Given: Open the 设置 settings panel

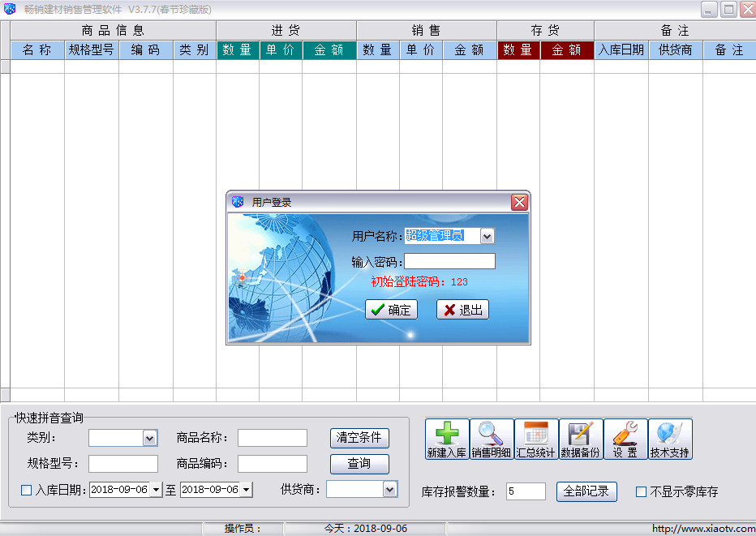Looking at the screenshot, I should point(625,438).
